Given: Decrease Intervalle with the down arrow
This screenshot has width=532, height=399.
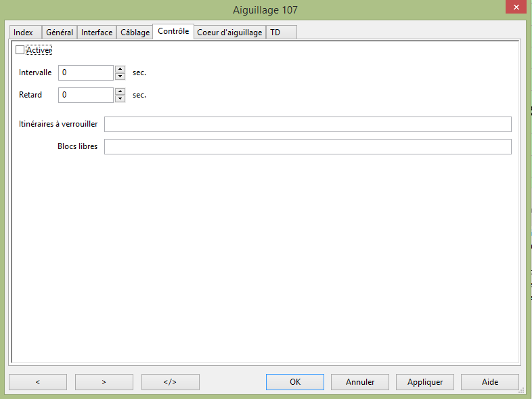Looking at the screenshot, I should click(120, 77).
